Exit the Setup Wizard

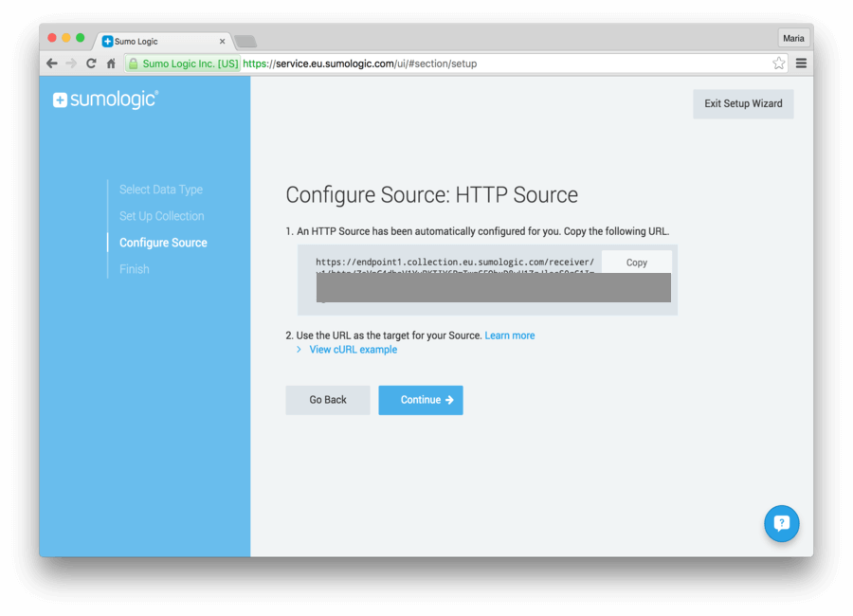pyautogui.click(x=743, y=104)
